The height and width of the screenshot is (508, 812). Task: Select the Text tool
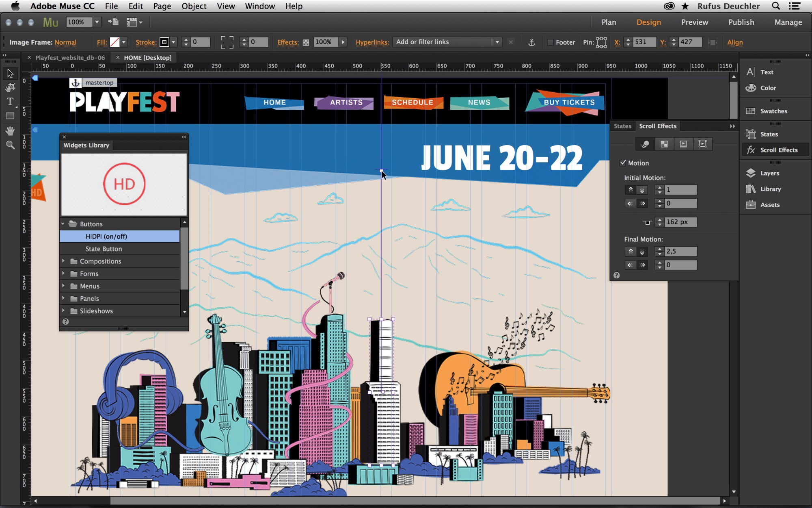[10, 102]
